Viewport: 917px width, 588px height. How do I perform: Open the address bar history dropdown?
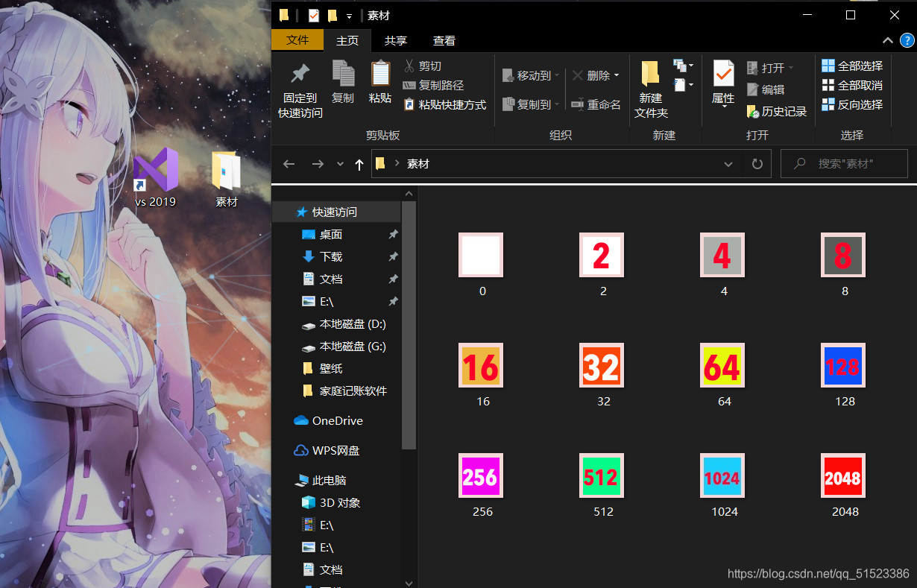tap(728, 164)
